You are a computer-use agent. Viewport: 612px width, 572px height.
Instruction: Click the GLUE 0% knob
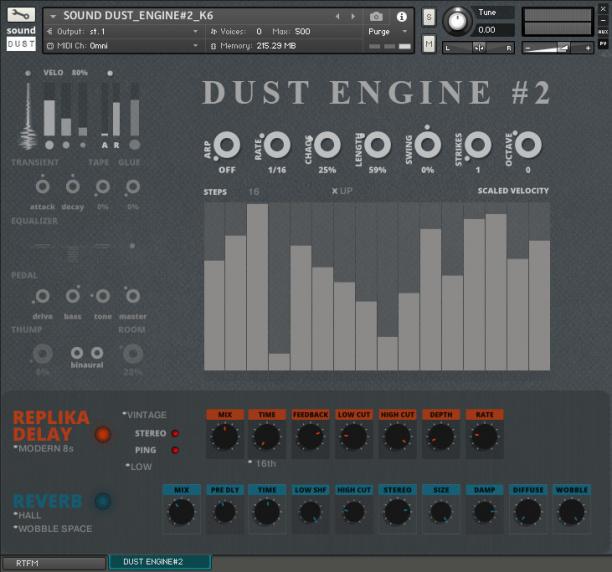(x=133, y=187)
